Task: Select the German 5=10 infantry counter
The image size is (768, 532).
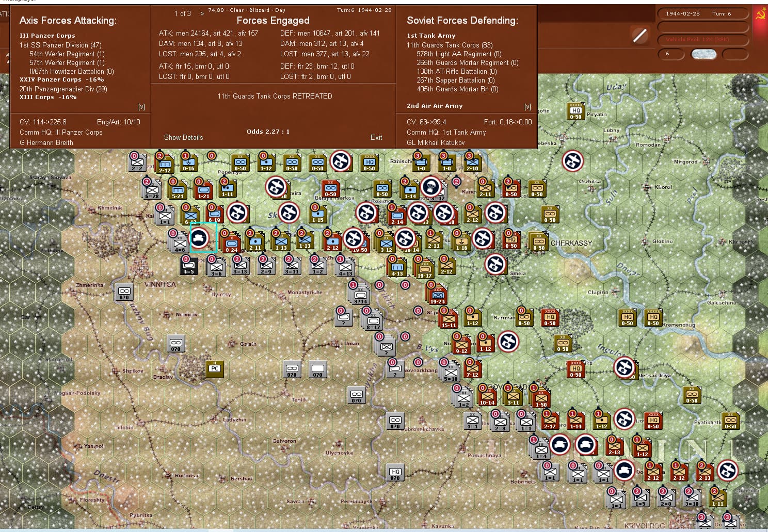Action: (x=451, y=372)
